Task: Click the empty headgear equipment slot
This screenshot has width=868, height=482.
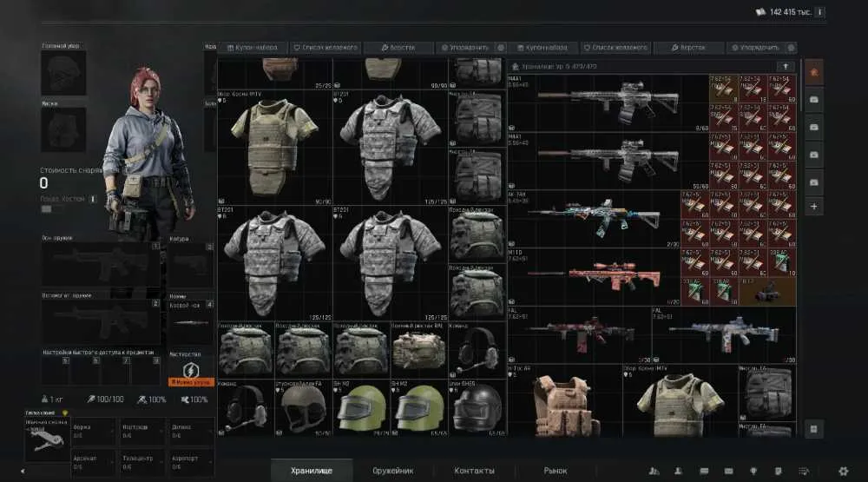Action: [x=63, y=73]
